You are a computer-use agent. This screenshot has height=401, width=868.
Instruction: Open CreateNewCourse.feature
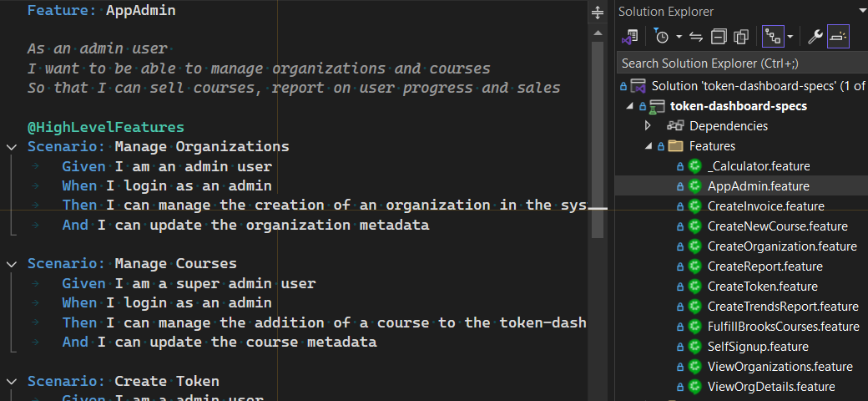[777, 226]
